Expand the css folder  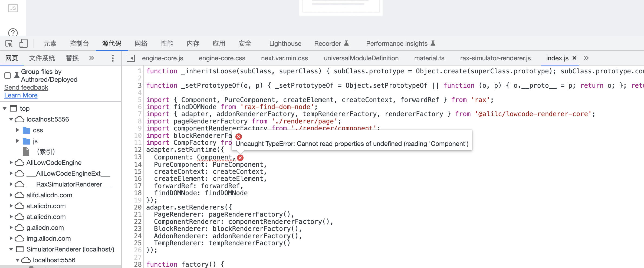pyautogui.click(x=18, y=130)
